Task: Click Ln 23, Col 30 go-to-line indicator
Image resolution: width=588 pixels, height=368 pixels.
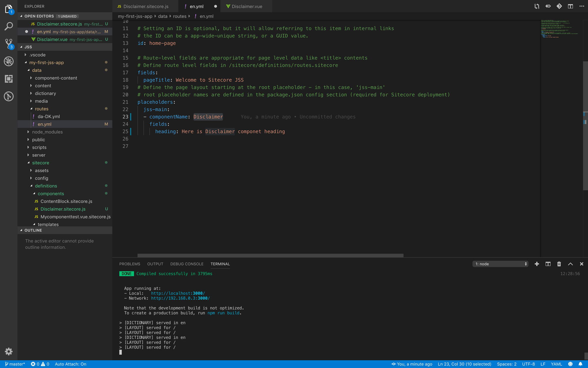Action: [x=465, y=364]
